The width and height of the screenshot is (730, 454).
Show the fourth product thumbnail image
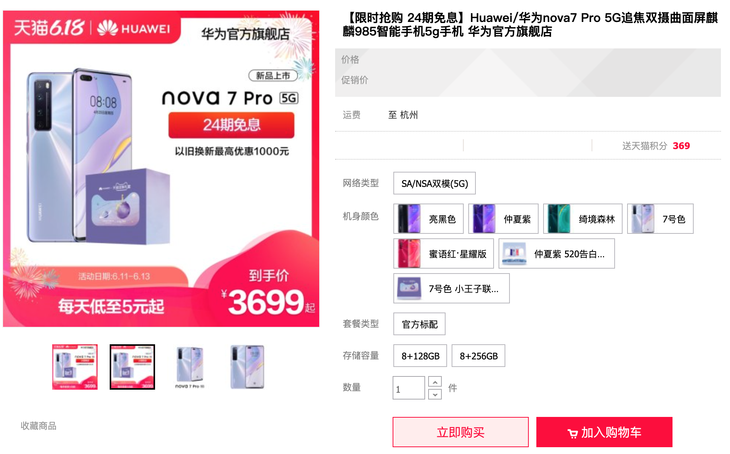pyautogui.click(x=247, y=367)
